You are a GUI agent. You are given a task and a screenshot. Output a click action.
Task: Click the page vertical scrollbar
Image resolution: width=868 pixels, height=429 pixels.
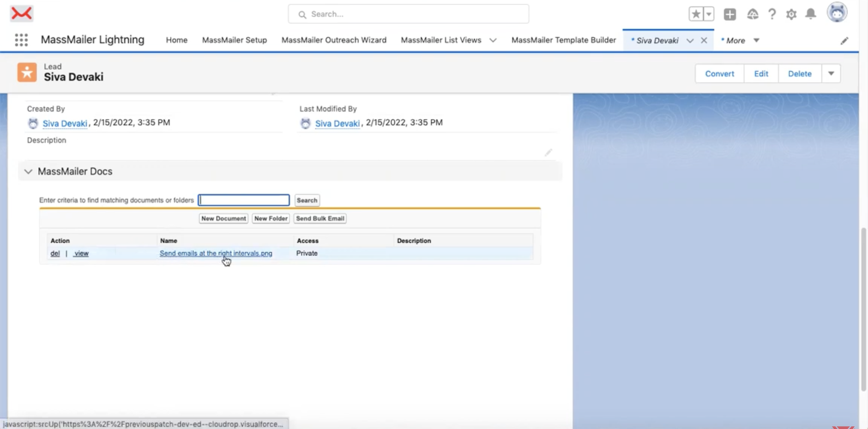click(x=863, y=309)
